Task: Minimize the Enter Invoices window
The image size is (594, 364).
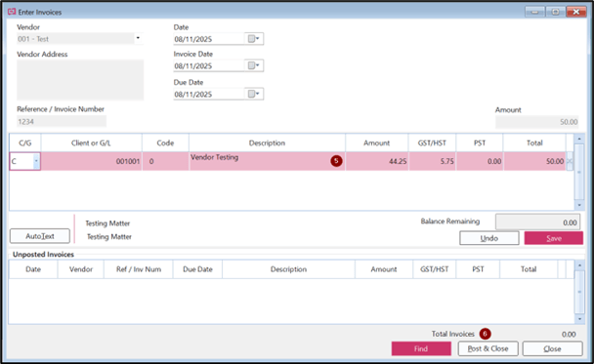Action: (534, 12)
